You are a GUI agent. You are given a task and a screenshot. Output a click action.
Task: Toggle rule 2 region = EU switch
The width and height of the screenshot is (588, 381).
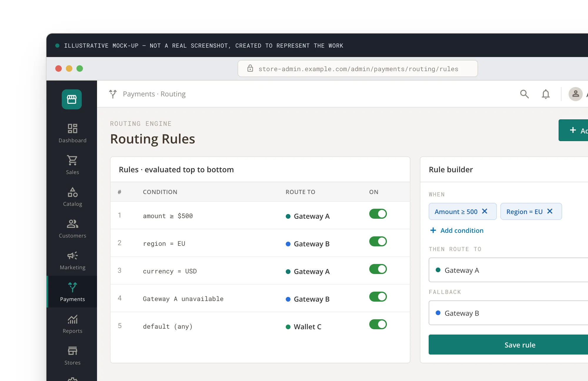point(378,241)
